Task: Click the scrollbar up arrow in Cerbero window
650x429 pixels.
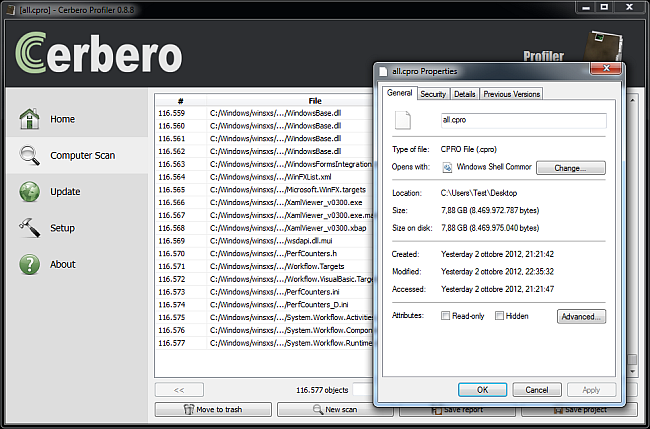Action: point(632,100)
